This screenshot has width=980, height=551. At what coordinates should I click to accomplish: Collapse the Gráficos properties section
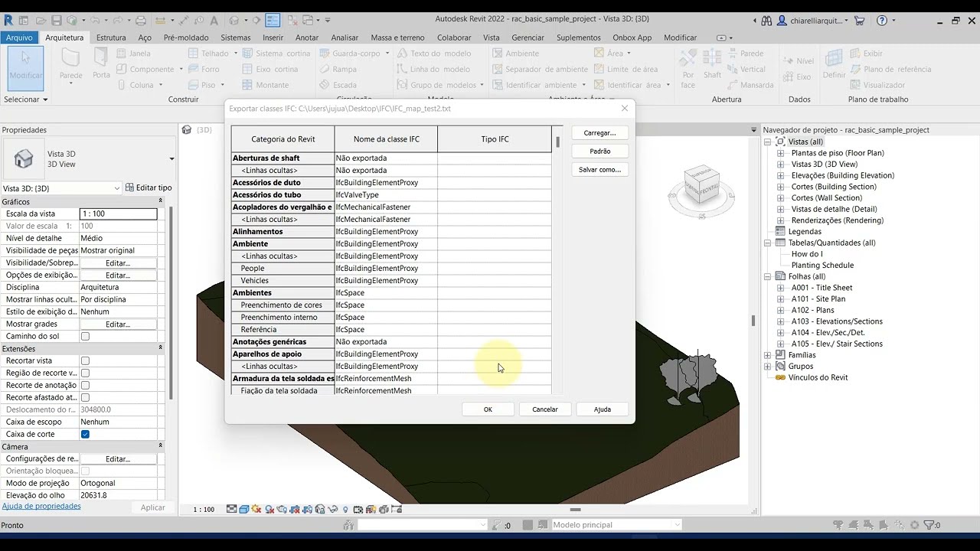tap(160, 202)
